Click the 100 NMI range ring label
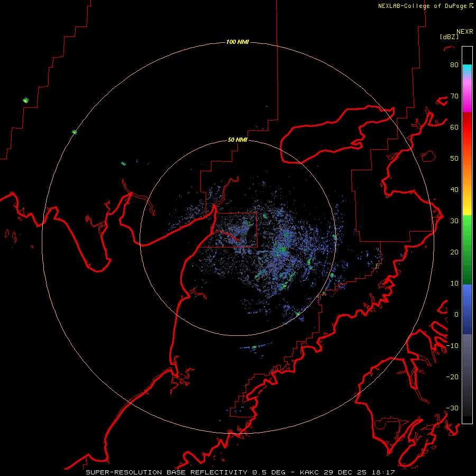The image size is (476, 476). pos(237,42)
